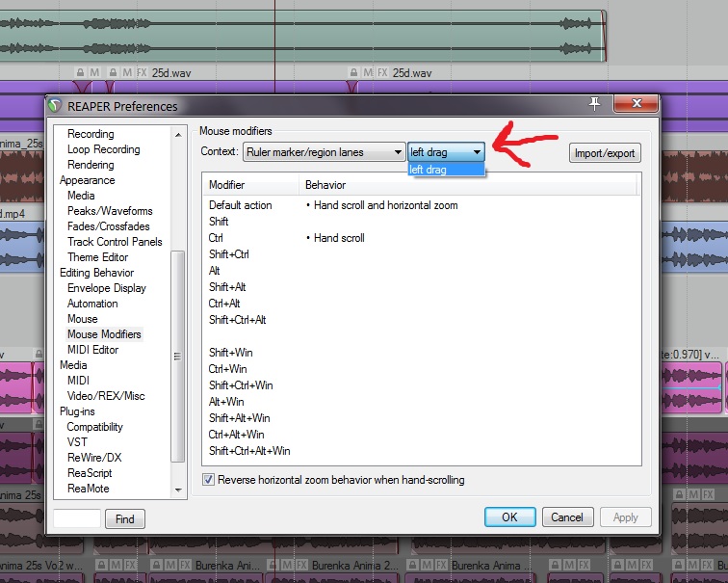728x583 pixels.
Task: Select Editing Behavior category
Action: 96,272
